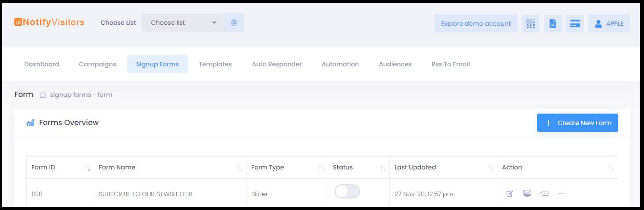Open the billing card icon
Image resolution: width=644 pixels, height=210 pixels.
(x=575, y=23)
